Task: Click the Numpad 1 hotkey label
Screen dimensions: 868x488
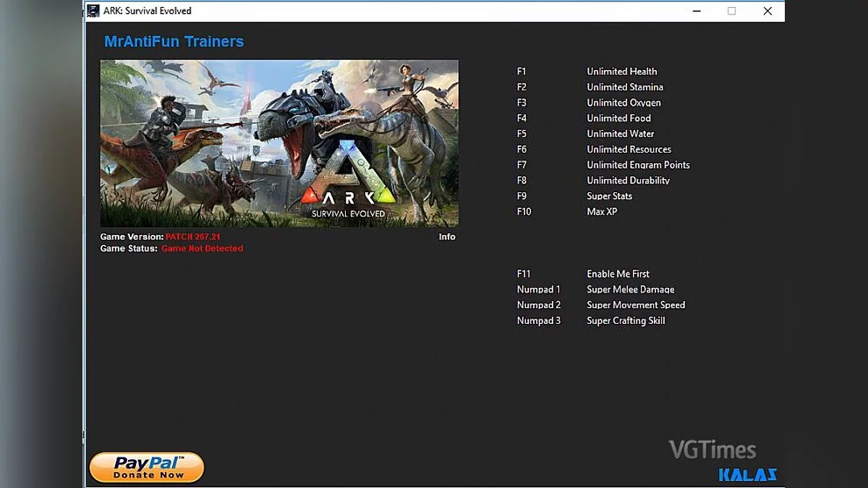Action: pos(538,289)
